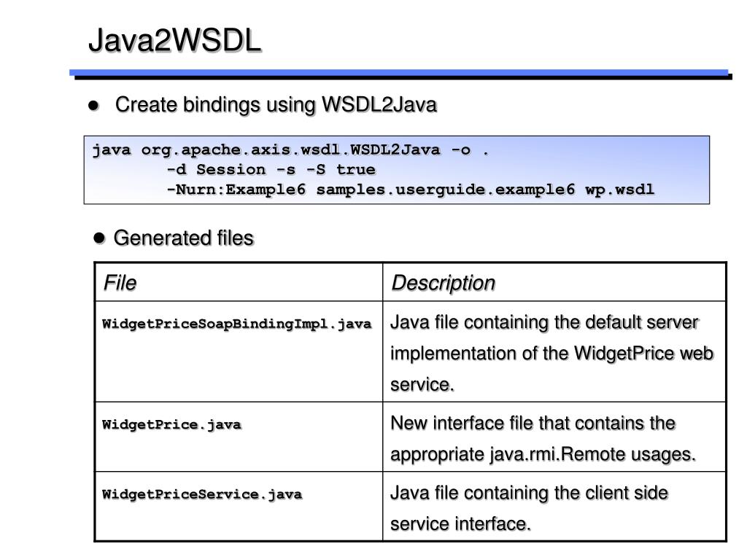Click the Java2WSDL slide title
This screenshot has height=560, width=747.
[175, 40]
